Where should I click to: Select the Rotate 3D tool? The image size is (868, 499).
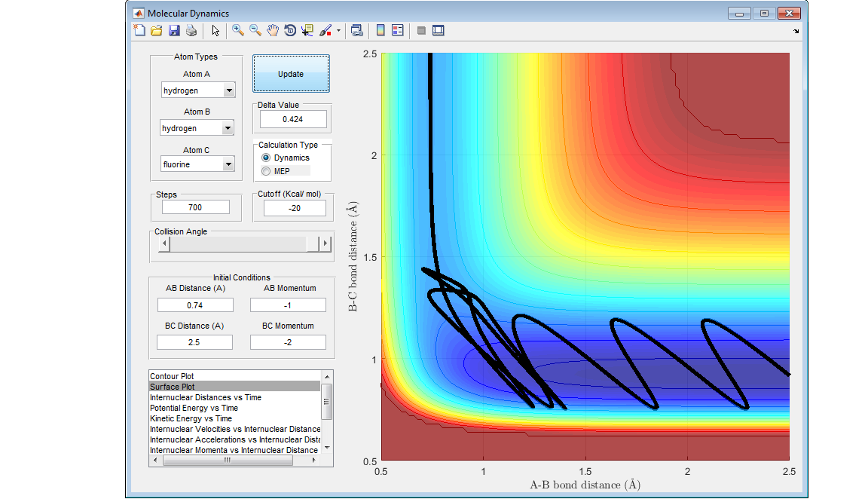point(290,30)
